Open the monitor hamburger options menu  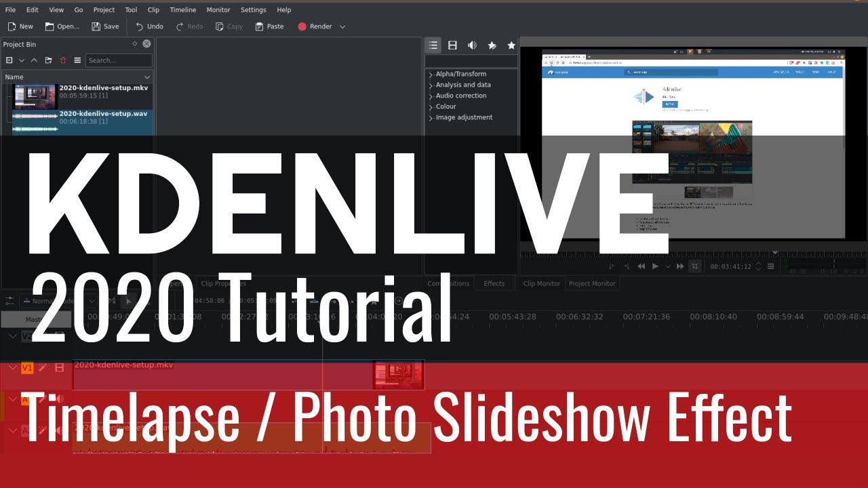pyautogui.click(x=771, y=266)
